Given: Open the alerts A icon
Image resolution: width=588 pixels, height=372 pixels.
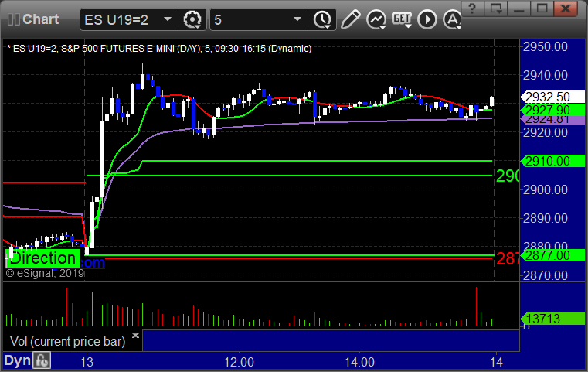Looking at the screenshot, I should (x=451, y=19).
